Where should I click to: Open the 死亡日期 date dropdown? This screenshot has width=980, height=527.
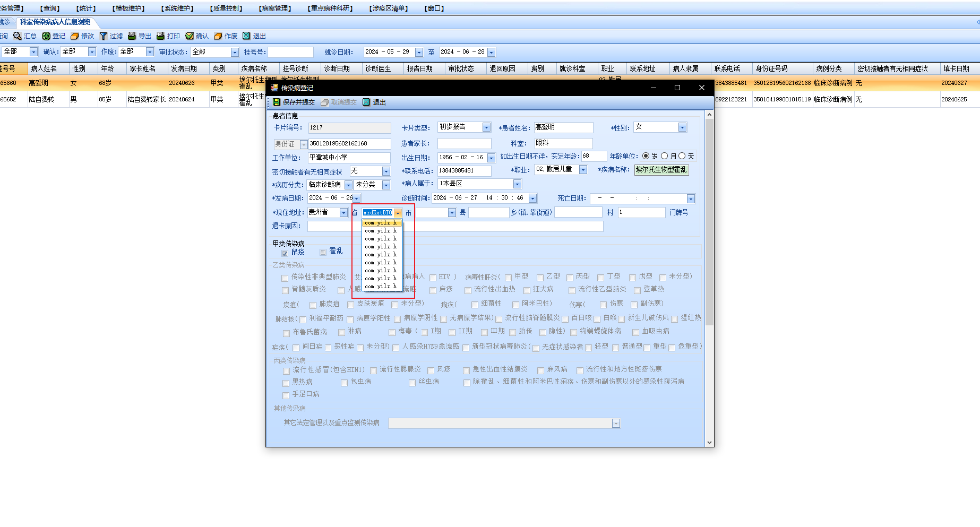coord(691,199)
